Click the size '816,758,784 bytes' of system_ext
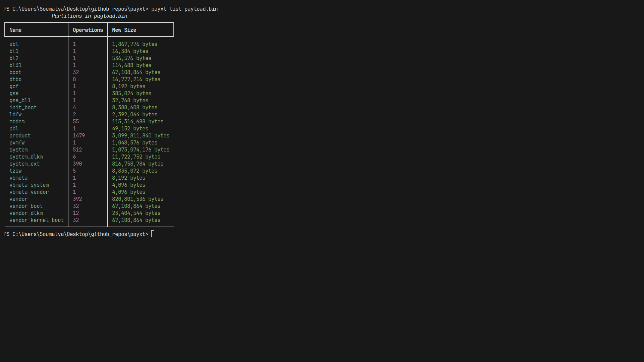 [x=138, y=164]
